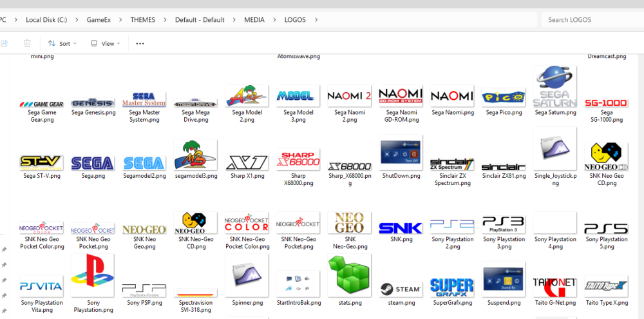
Task: Select the Sega Pico.png logo file
Action: (x=504, y=98)
